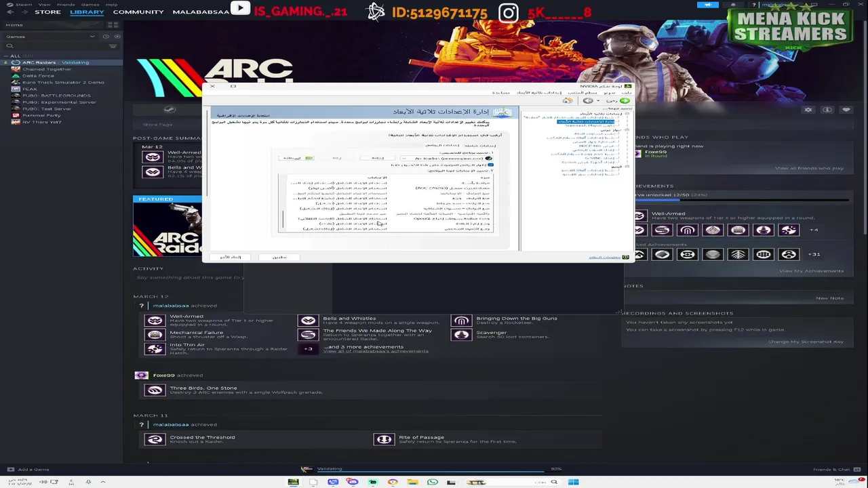Expand the +31 locked achievements
This screenshot has width=868, height=488.
[815, 254]
